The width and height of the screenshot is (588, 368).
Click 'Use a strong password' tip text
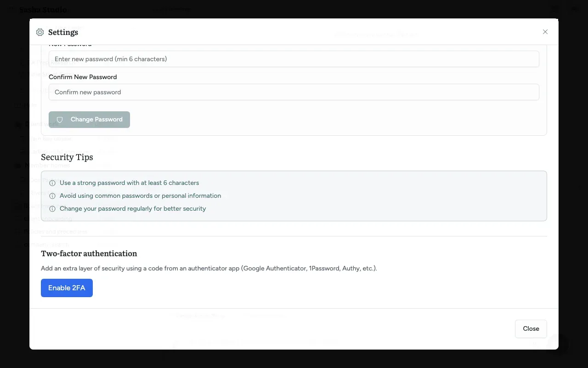click(x=130, y=183)
